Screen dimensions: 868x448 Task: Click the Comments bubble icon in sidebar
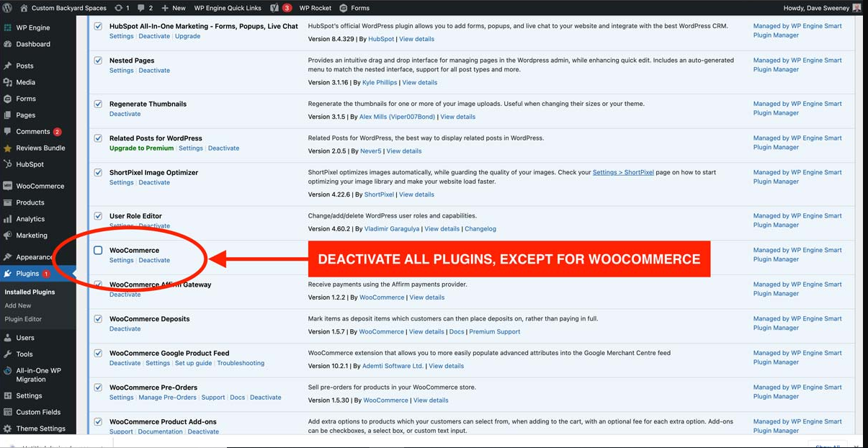coord(7,132)
